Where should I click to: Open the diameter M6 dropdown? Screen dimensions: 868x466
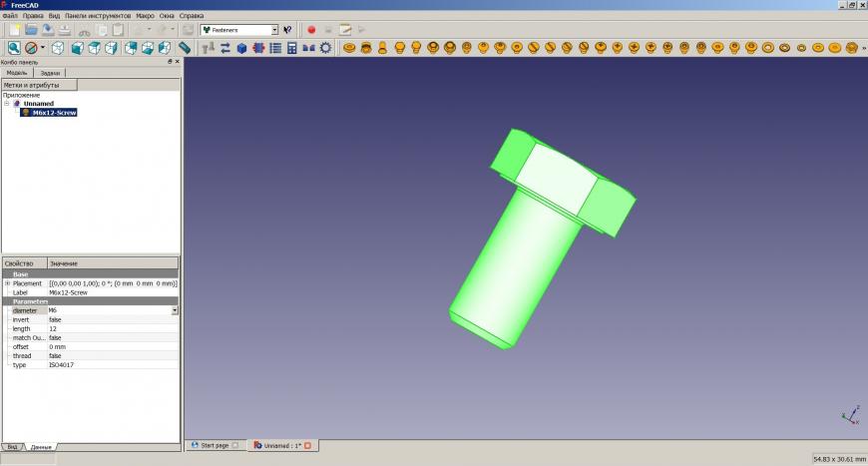[x=175, y=310]
